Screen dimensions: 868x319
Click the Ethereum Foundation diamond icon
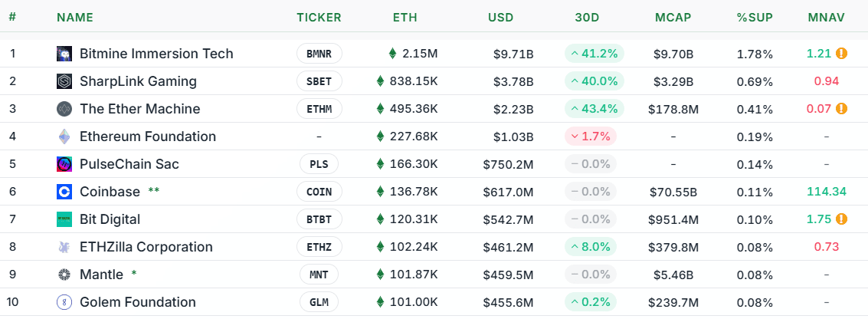click(64, 136)
